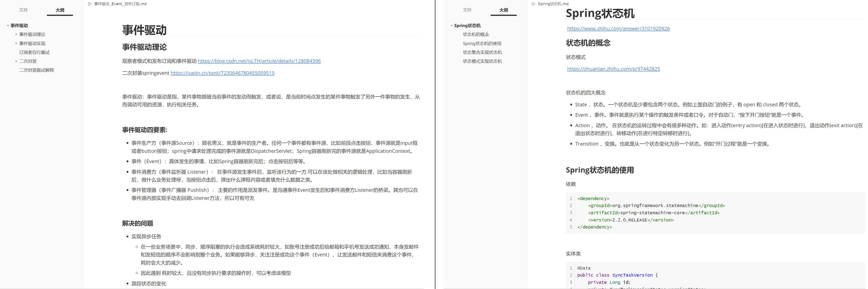Open the zhuanlan.zhihu.com link
The height and width of the screenshot is (289, 868).
(613, 69)
